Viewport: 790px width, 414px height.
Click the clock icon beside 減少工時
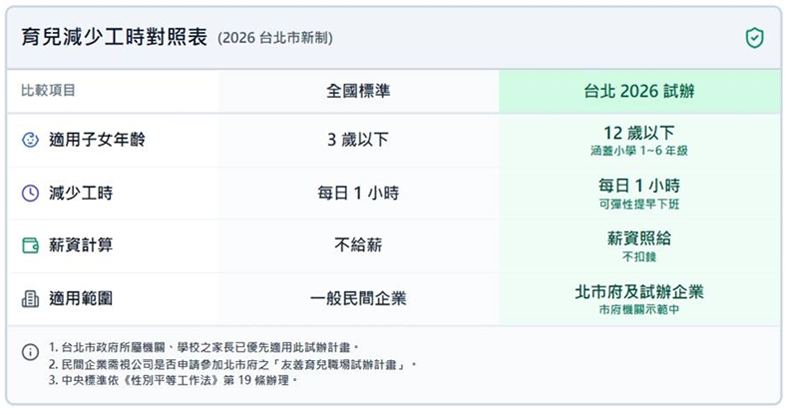click(30, 193)
